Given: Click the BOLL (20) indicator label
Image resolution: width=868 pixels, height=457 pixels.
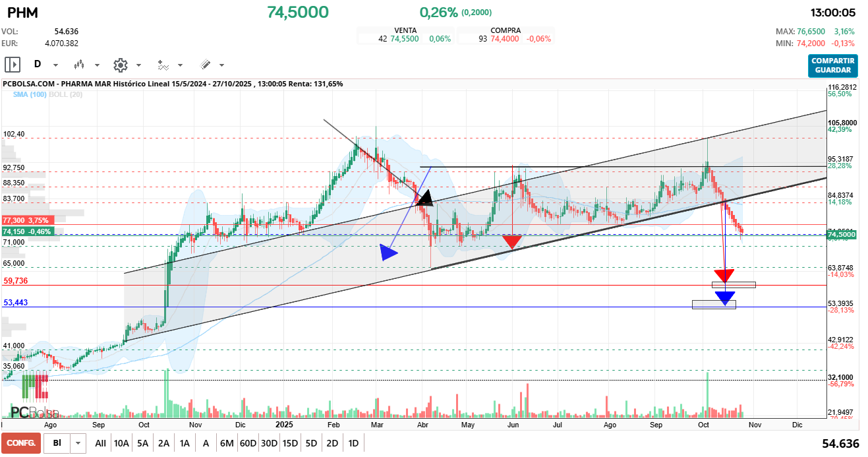Looking at the screenshot, I should [67, 95].
